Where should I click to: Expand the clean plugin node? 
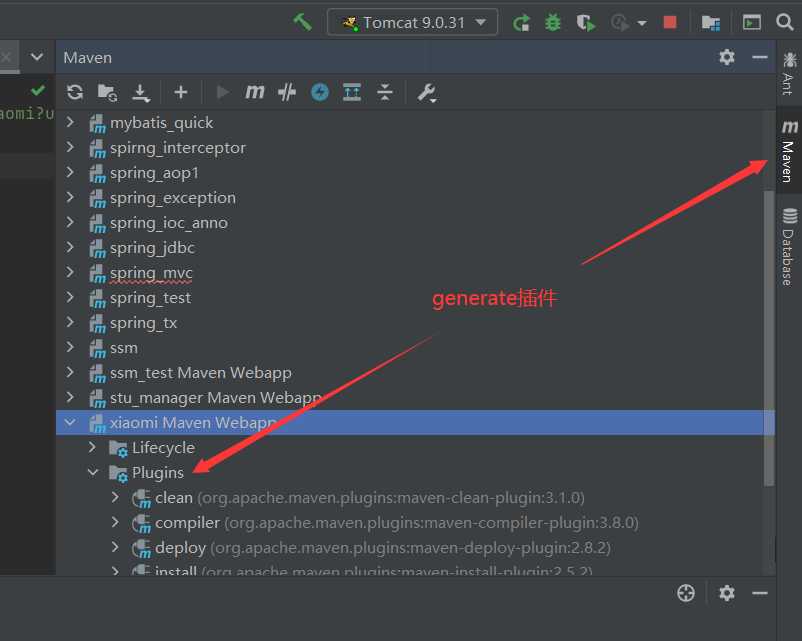click(x=116, y=497)
